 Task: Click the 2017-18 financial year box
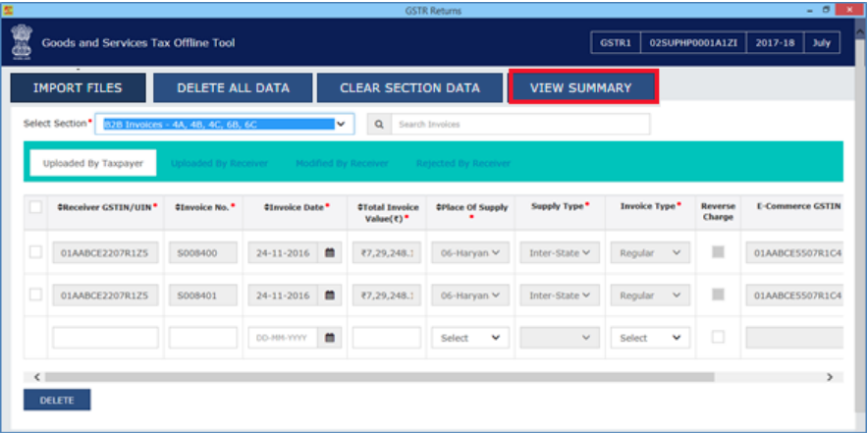pos(776,42)
